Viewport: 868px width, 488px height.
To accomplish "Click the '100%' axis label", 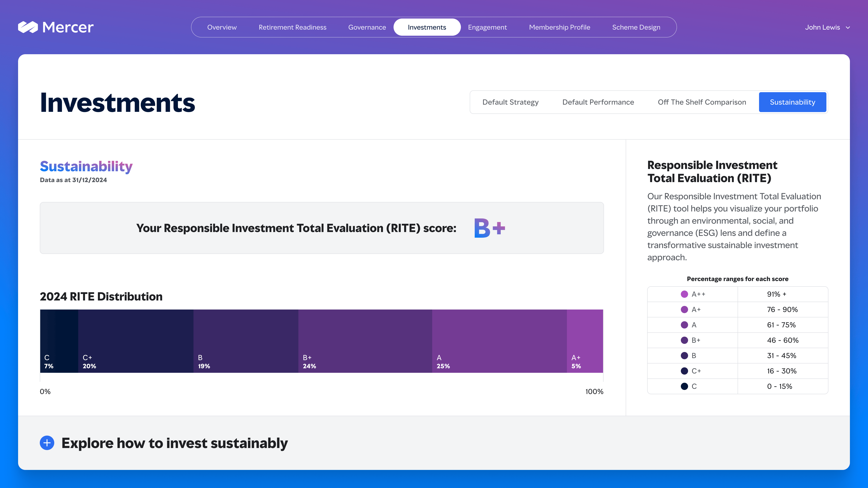I will [x=594, y=391].
